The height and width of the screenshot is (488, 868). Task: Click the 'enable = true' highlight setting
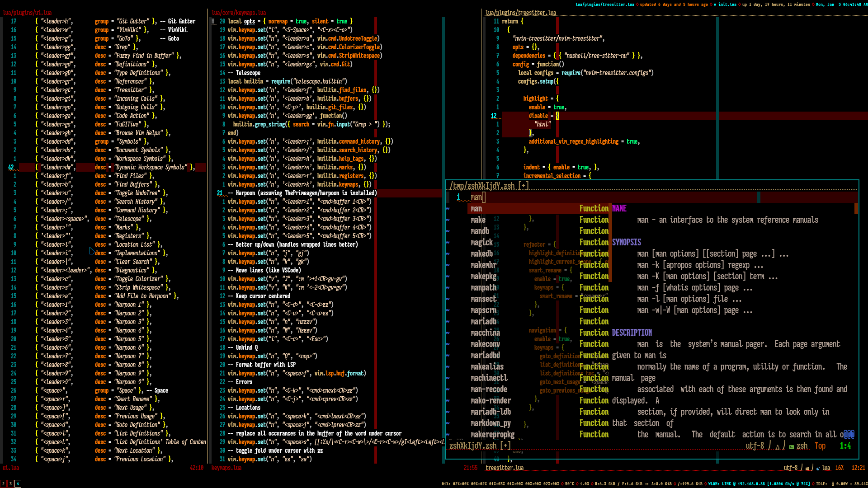[x=547, y=107]
